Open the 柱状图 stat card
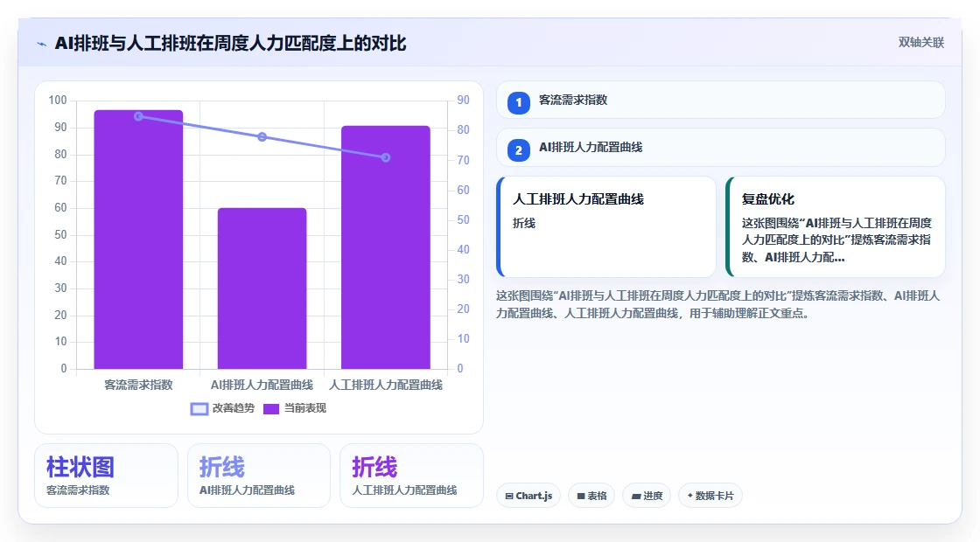980x542 pixels. (x=106, y=476)
